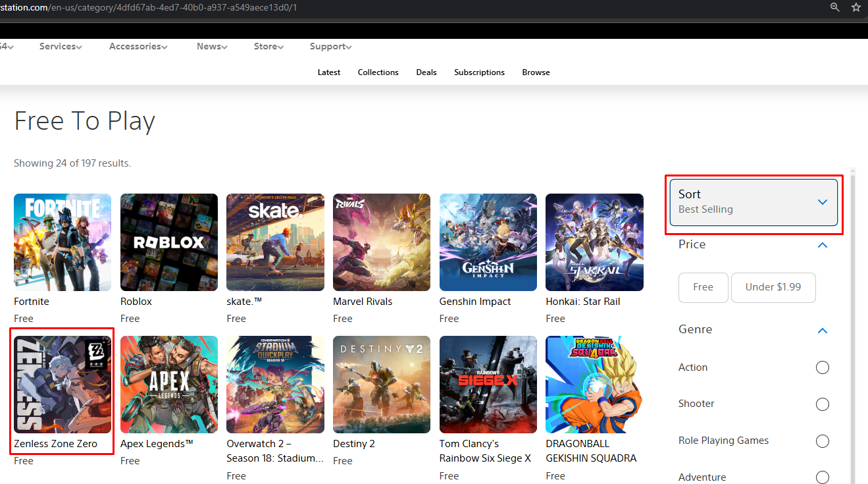Click the Rainbow Six Siege X thumbnail

pyautogui.click(x=488, y=385)
